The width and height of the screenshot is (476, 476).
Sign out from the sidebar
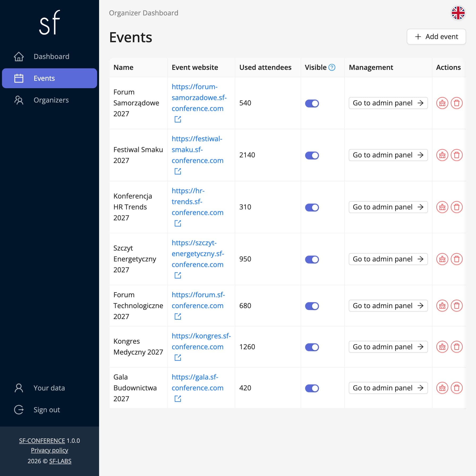(49, 410)
